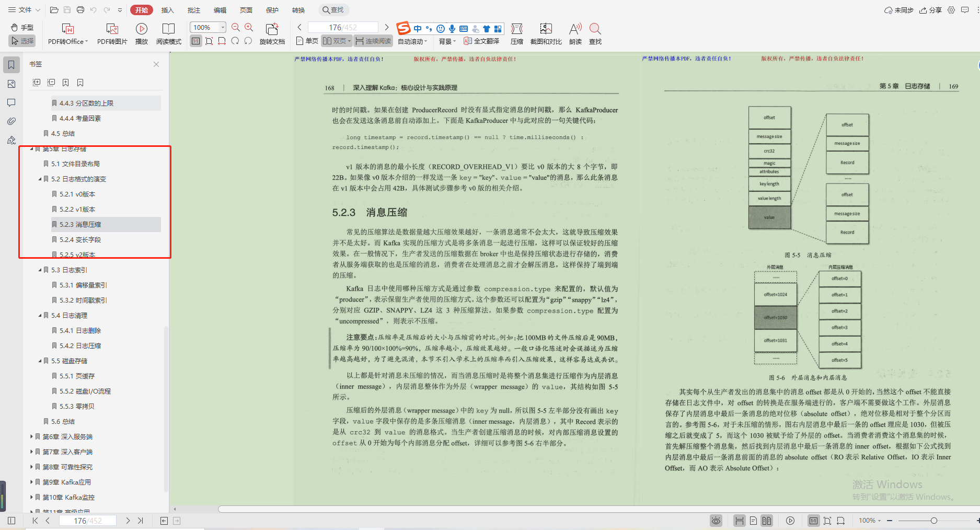Expand 第9章 Kafka应用 bookmark
The width and height of the screenshot is (980, 530).
[31, 482]
